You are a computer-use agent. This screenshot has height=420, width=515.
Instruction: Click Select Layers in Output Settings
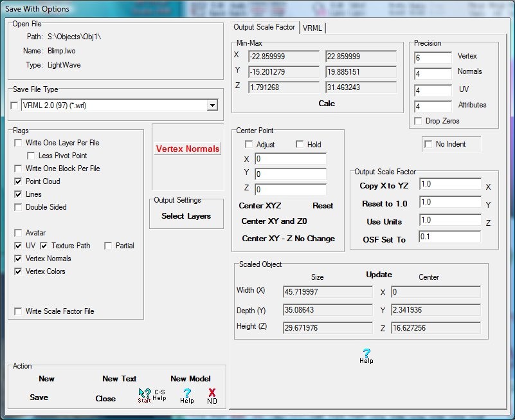[x=186, y=216]
